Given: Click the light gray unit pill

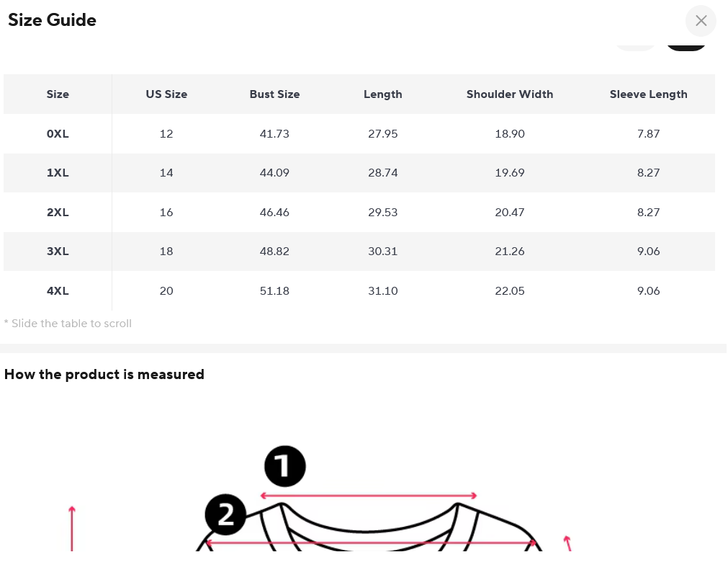Looking at the screenshot, I should [x=636, y=45].
